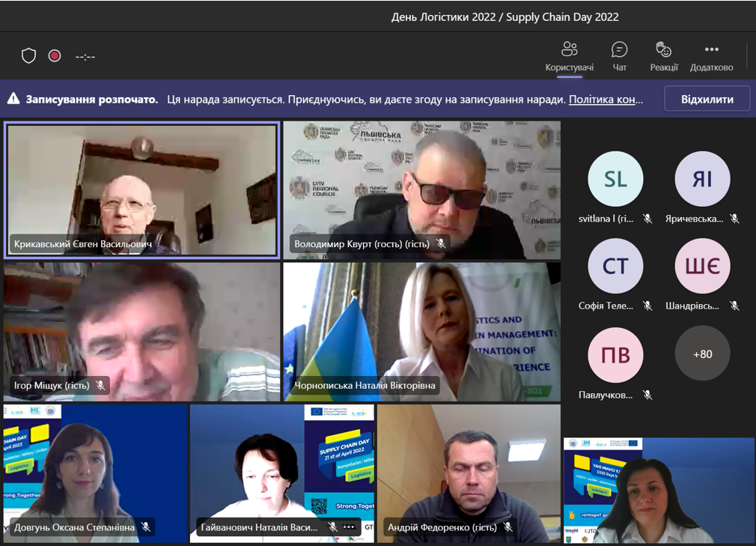The height and width of the screenshot is (546, 756).
Task: Open the Користувачі participants panel
Action: click(x=569, y=57)
